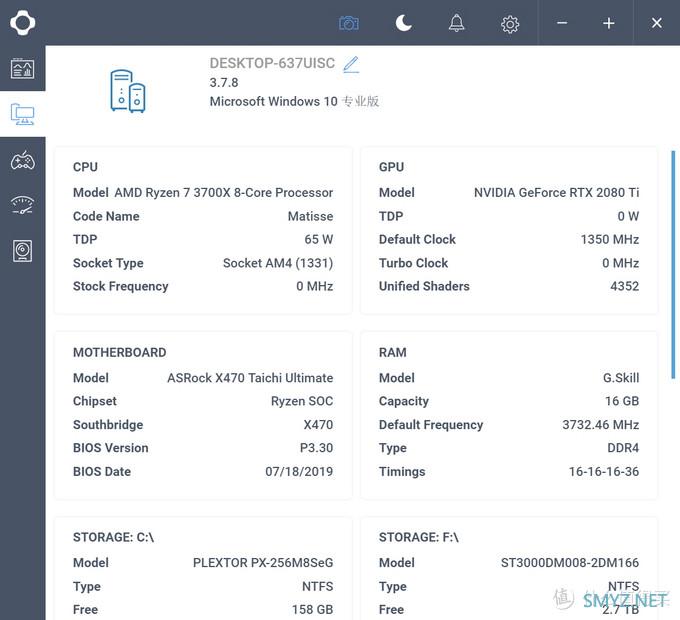680x620 pixels.
Task: Click the DESKTOP-637UISC computer name
Action: 272,63
